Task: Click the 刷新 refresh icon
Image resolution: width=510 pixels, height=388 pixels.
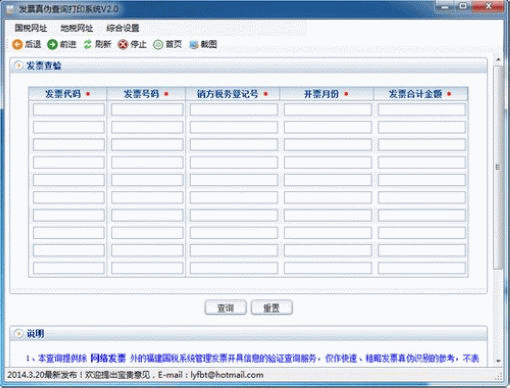Action: (88, 44)
